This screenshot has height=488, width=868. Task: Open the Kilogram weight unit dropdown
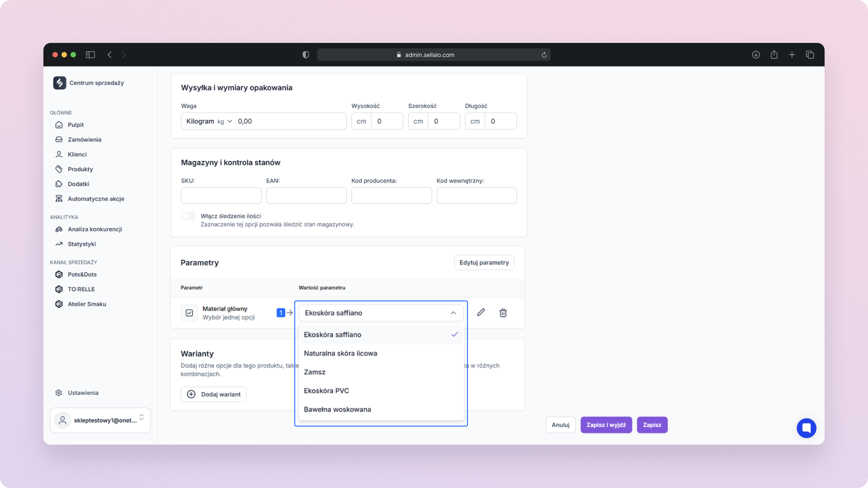[209, 121]
